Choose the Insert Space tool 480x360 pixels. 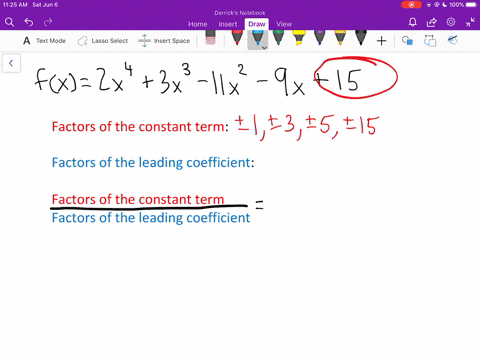(x=164, y=41)
